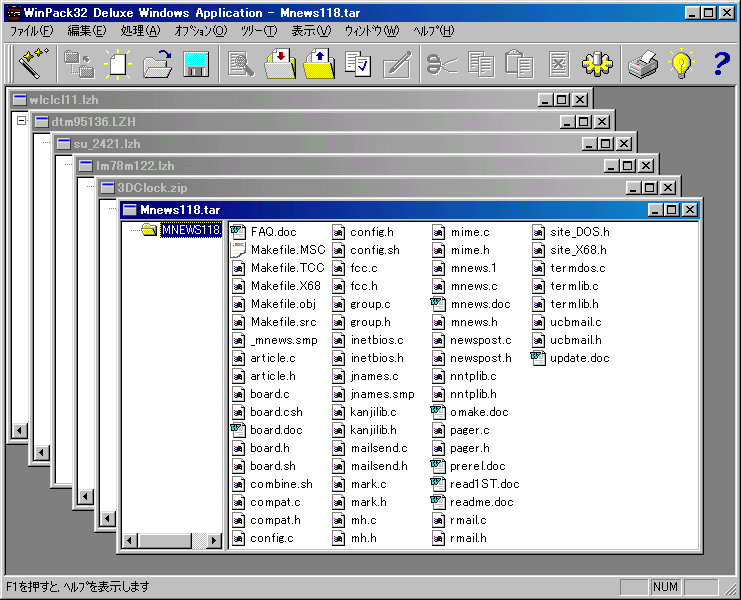Click the magnifier view file icon
This screenshot has width=741, height=600.
click(x=241, y=63)
